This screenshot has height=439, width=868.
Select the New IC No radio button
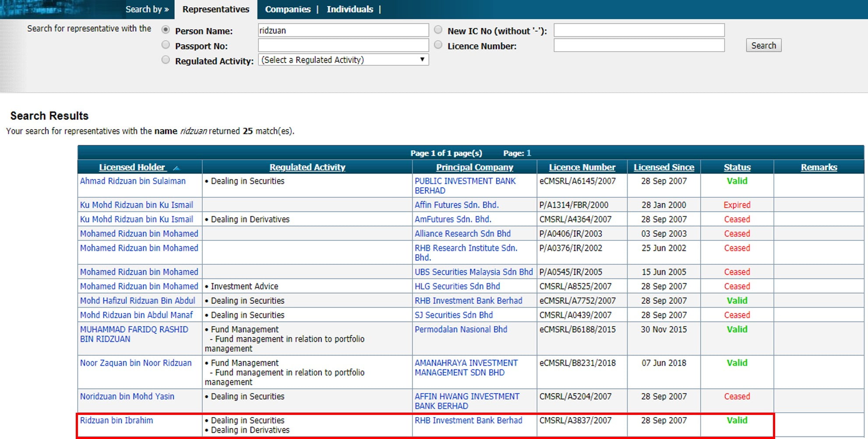438,30
